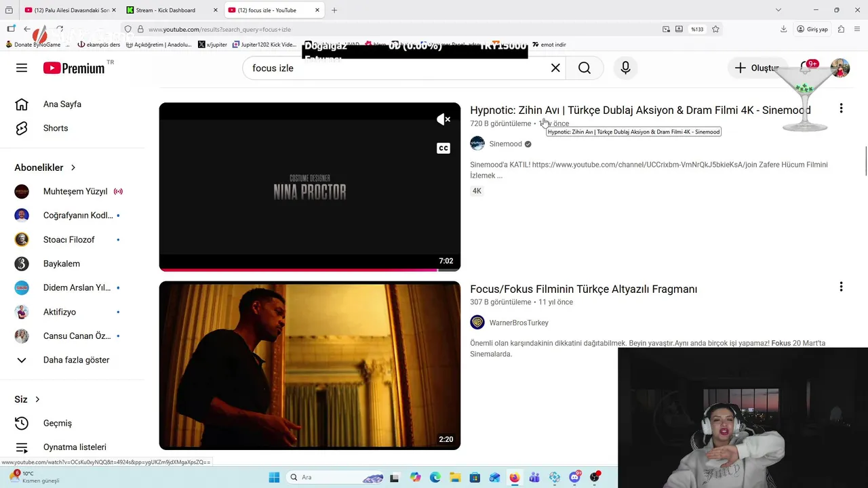Open Focus/Fokus Filminin Türkçe Altyazılı Fragmanı
The width and height of the screenshot is (868, 488).
pyautogui.click(x=583, y=289)
